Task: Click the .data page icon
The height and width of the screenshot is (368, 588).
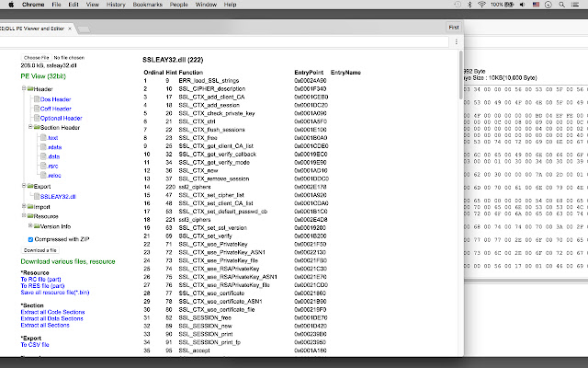Action: point(43,156)
